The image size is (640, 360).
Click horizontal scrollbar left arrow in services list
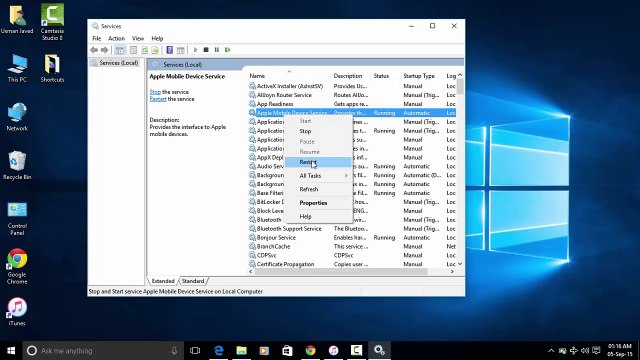[x=251, y=272]
